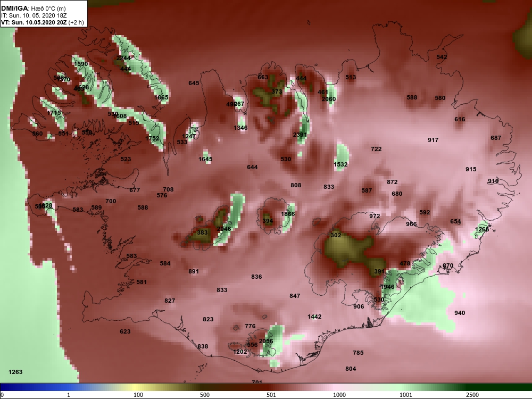Click the map value '906'

click(359, 307)
